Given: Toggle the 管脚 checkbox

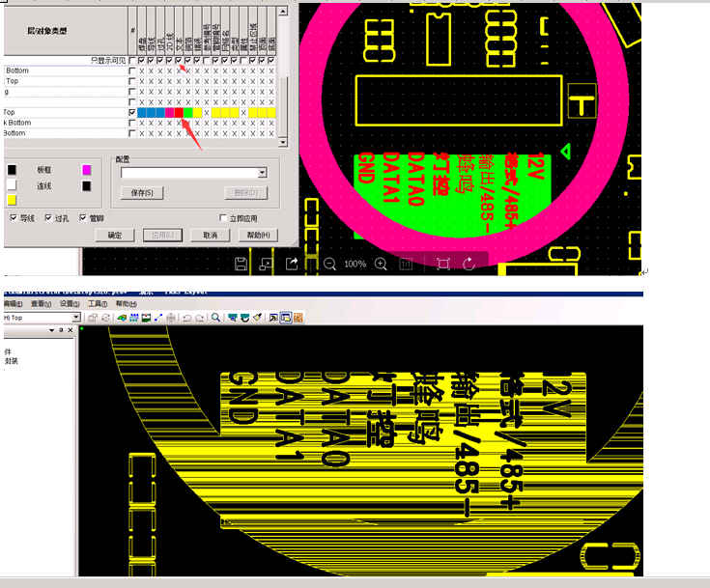Looking at the screenshot, I should (83, 218).
